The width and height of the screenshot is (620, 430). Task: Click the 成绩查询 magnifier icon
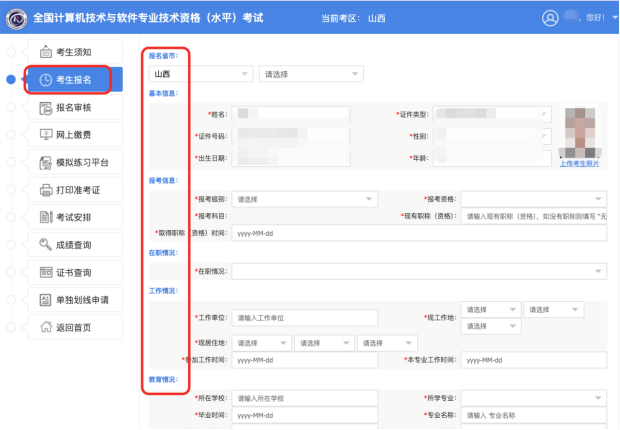pos(46,245)
